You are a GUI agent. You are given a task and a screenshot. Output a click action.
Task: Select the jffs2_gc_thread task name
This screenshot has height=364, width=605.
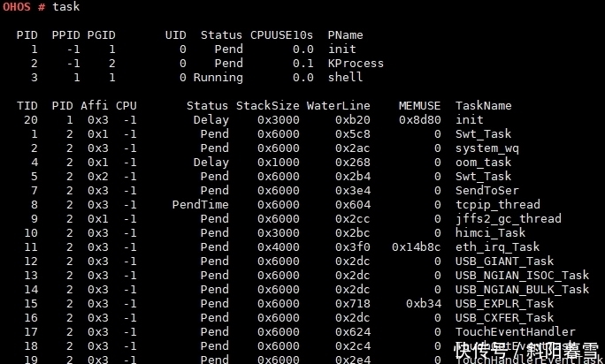tap(508, 219)
